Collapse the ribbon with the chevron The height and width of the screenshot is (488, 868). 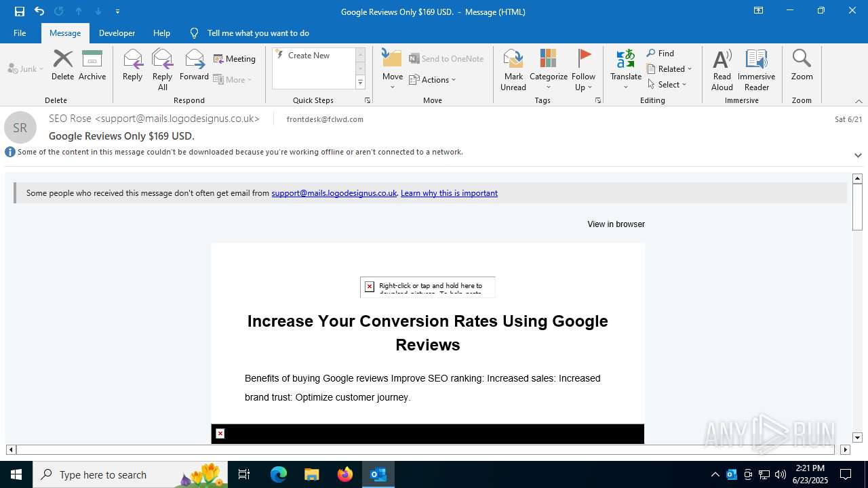tap(859, 101)
